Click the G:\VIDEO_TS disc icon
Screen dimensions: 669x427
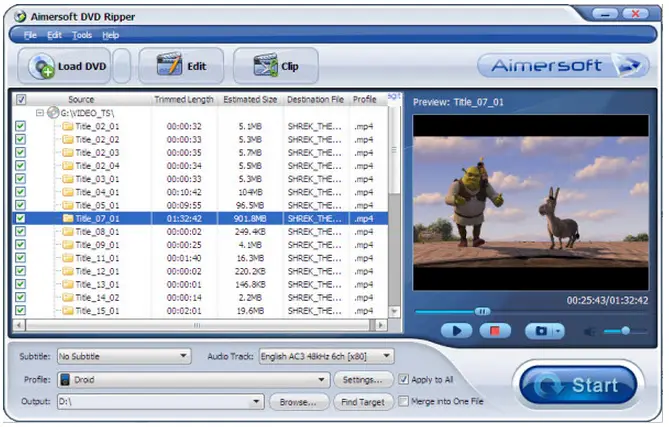tap(53, 113)
